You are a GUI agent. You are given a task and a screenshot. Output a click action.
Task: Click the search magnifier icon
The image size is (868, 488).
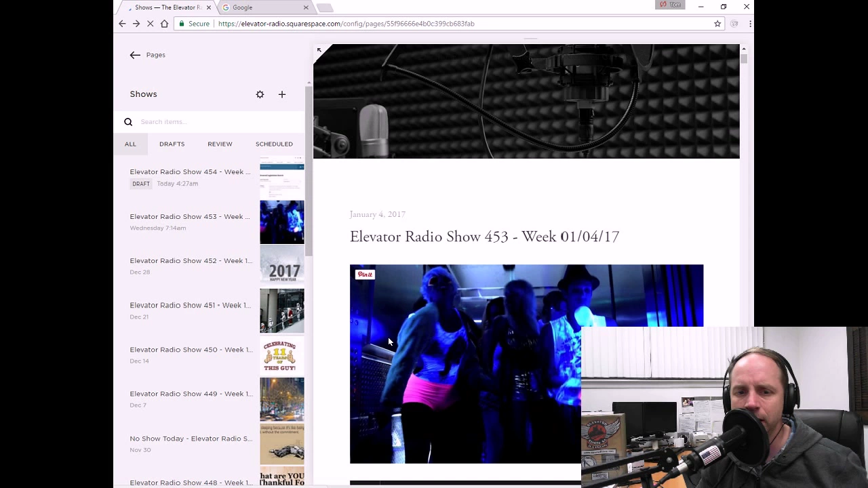(x=128, y=122)
